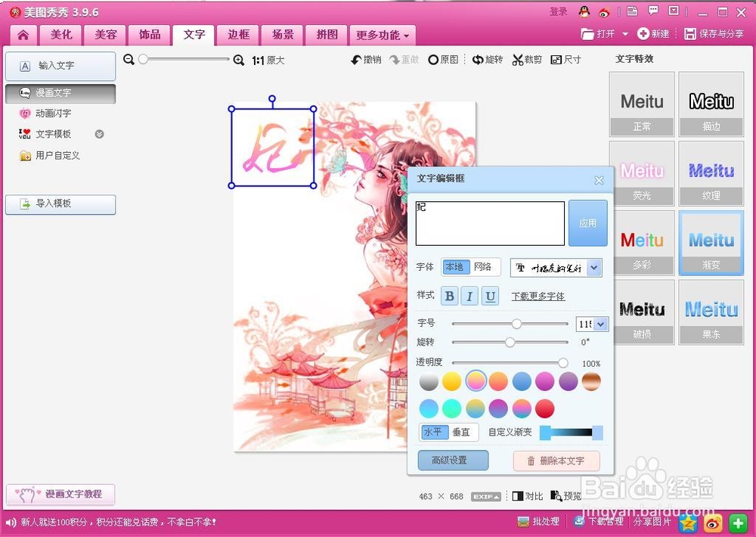Expand the 文字模板 templates arrow
The width and height of the screenshot is (756, 537).
[99, 134]
